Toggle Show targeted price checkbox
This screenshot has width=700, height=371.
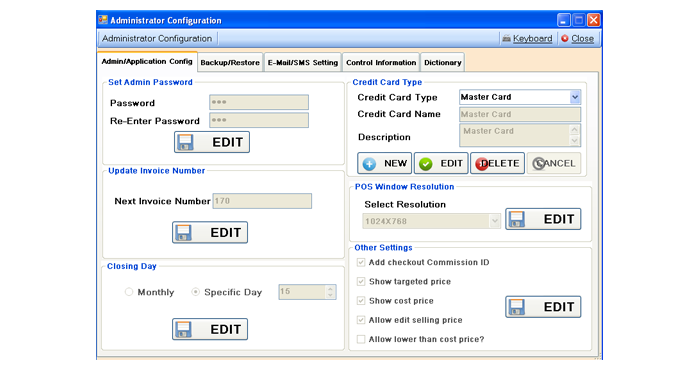[361, 282]
